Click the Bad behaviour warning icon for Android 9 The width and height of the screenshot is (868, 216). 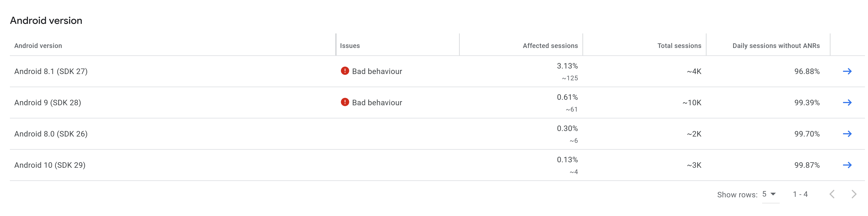pyautogui.click(x=345, y=102)
